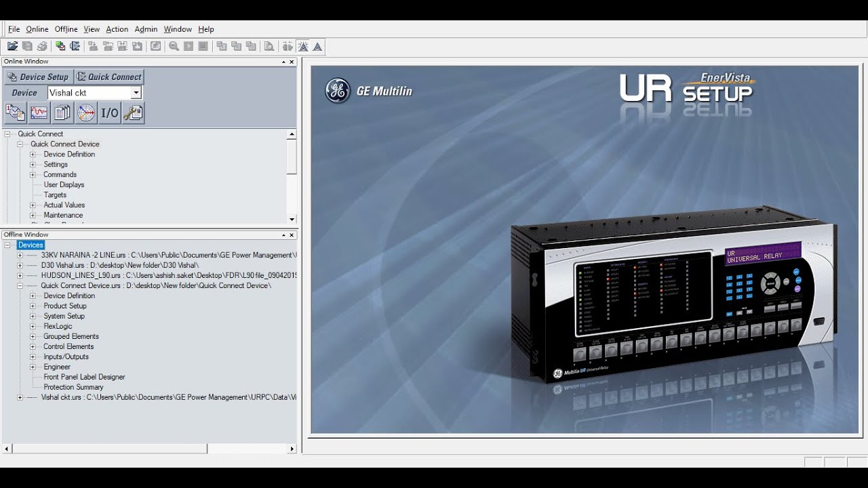Expand Product Setup in Offline Window

(33, 306)
